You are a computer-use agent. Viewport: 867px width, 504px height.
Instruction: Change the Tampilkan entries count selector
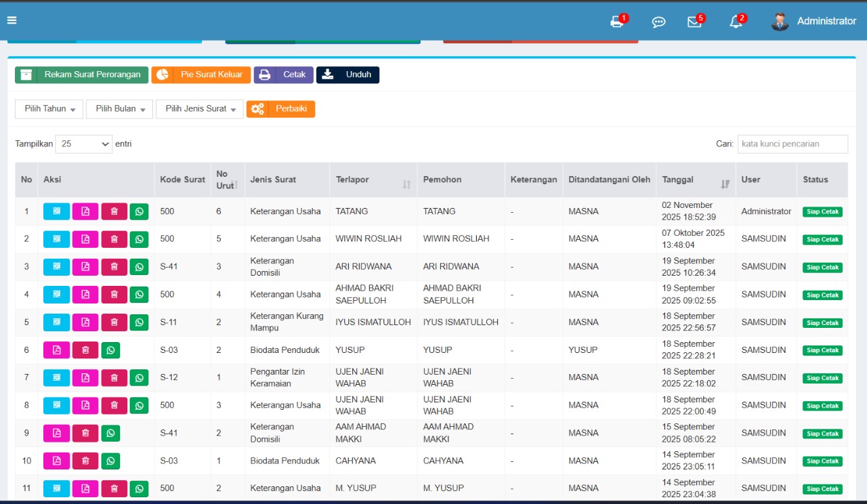click(84, 144)
